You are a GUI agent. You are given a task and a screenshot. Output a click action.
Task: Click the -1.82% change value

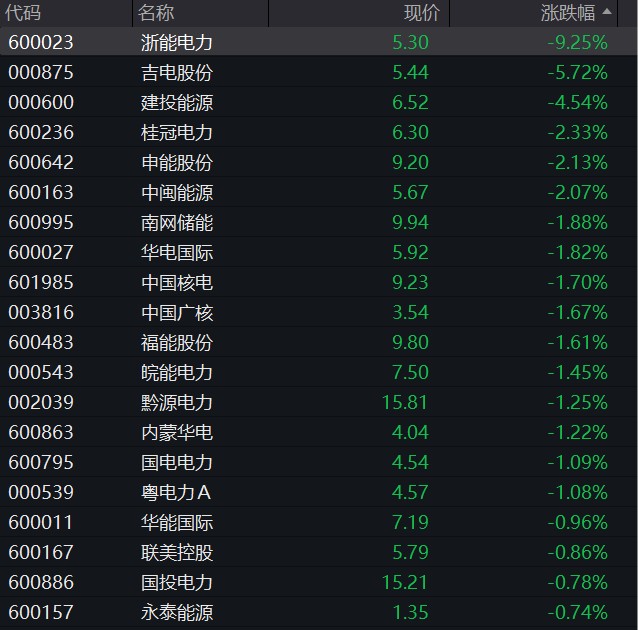(577, 252)
